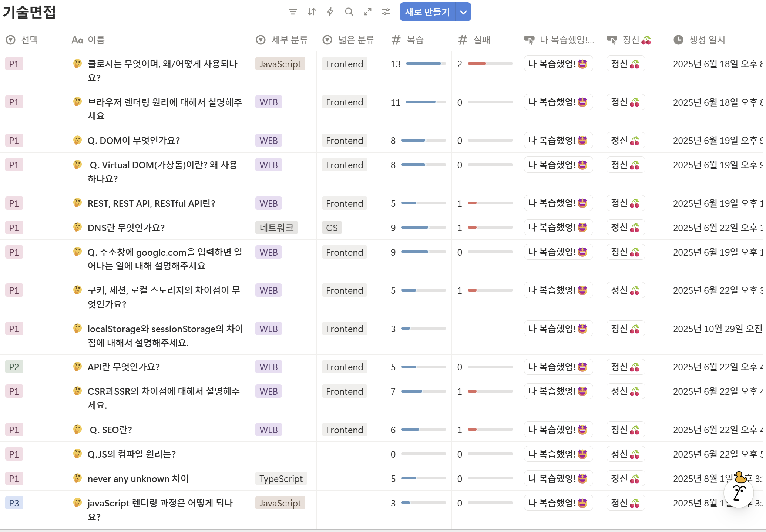The width and height of the screenshot is (766, 532).
Task: Open CS tag in DNS row
Action: tap(332, 228)
